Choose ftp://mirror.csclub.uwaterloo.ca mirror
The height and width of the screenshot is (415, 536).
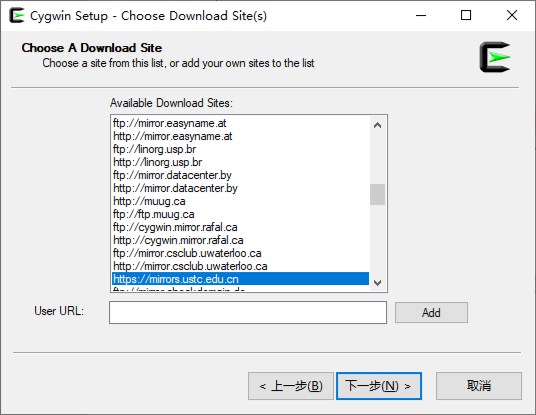coord(240,253)
